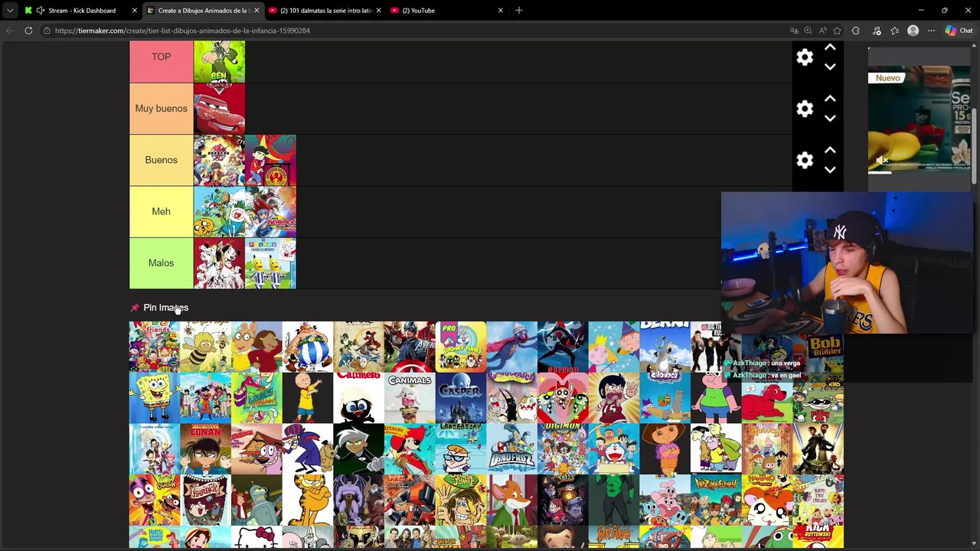This screenshot has height=551, width=980.
Task: Open the browser profile avatar
Action: [913, 31]
